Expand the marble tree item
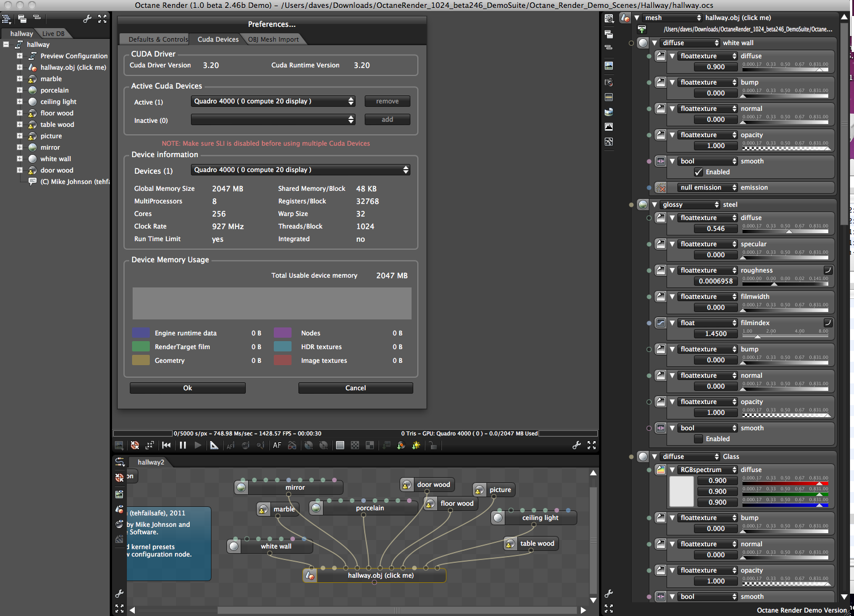854x616 pixels. tap(19, 79)
